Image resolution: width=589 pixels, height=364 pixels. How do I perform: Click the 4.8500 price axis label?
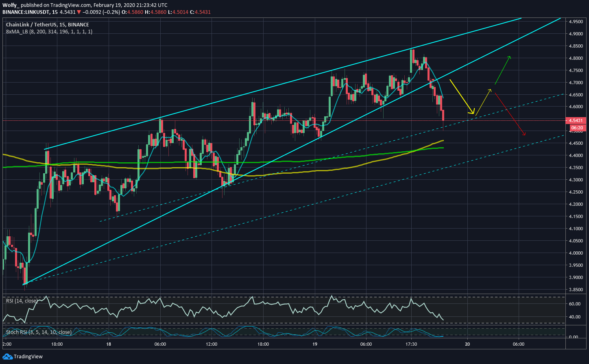[577, 46]
